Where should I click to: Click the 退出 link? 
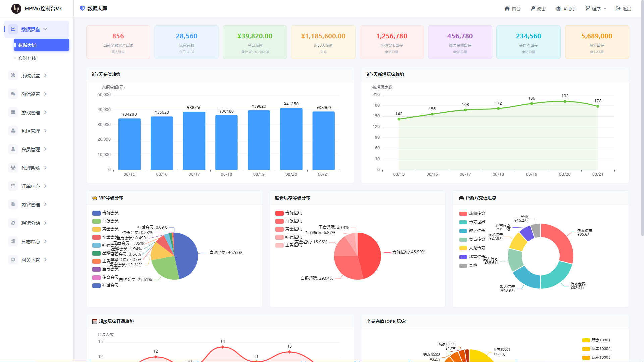pyautogui.click(x=624, y=9)
